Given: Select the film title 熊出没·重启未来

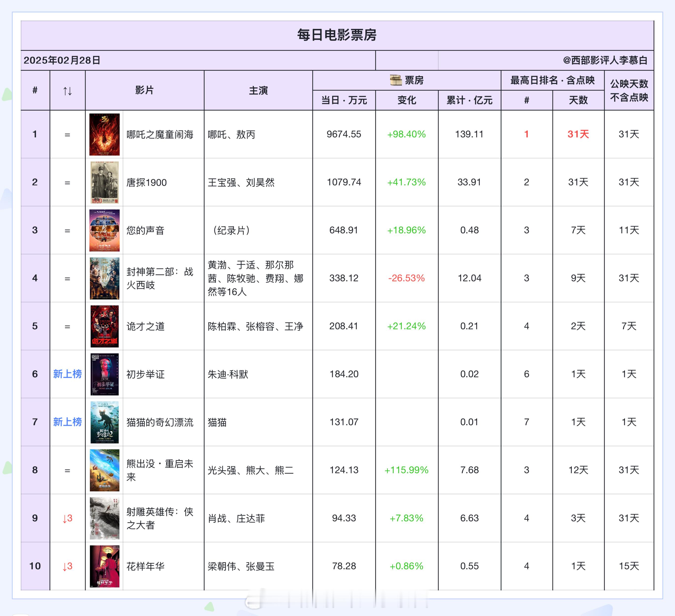Looking at the screenshot, I should click(x=160, y=470).
